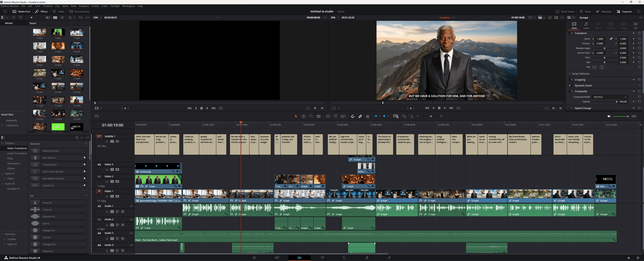Open the Mixer panel
644x261 pixels.
pyautogui.click(x=585, y=11)
